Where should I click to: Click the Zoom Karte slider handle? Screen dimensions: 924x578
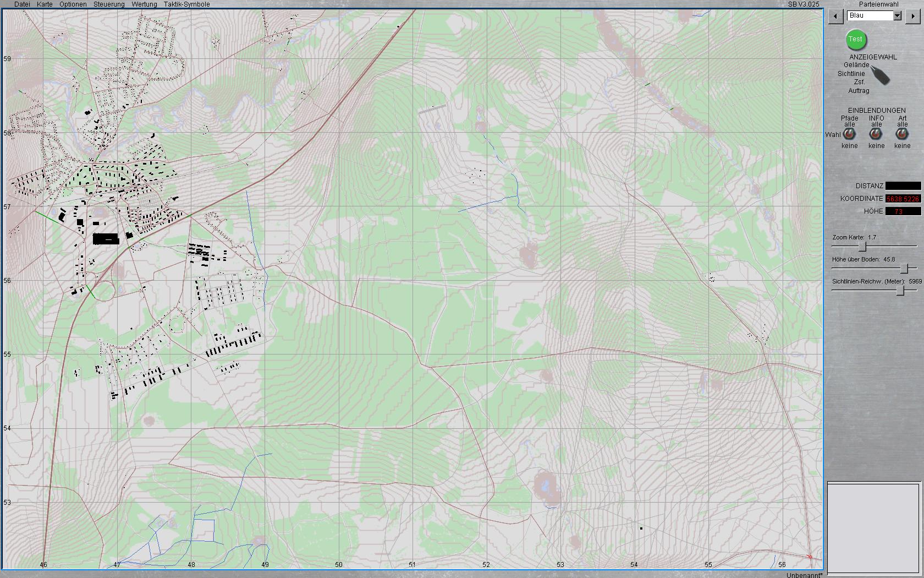click(x=862, y=246)
